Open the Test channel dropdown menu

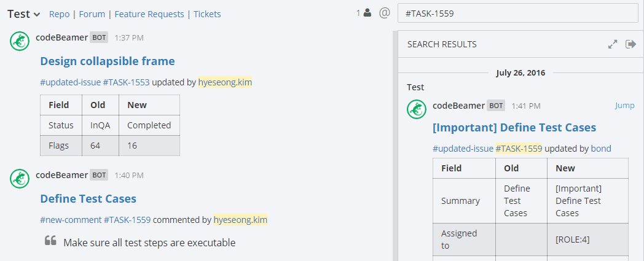click(23, 14)
